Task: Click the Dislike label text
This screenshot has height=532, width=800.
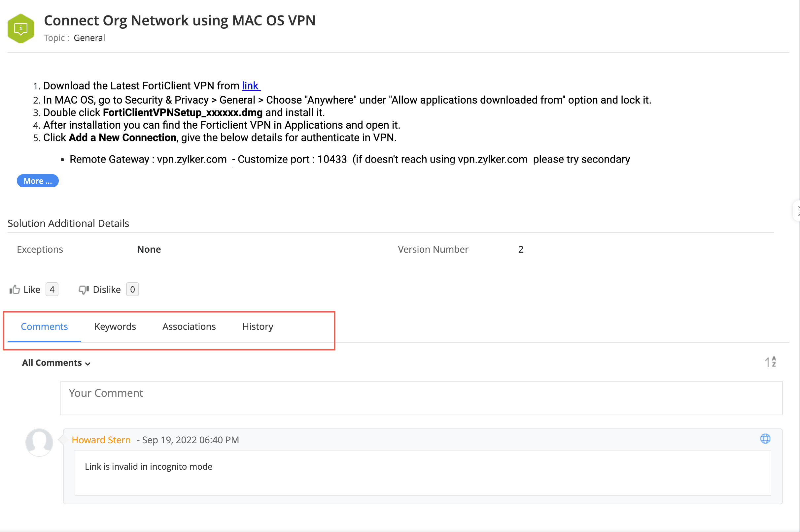Action: [x=107, y=289]
